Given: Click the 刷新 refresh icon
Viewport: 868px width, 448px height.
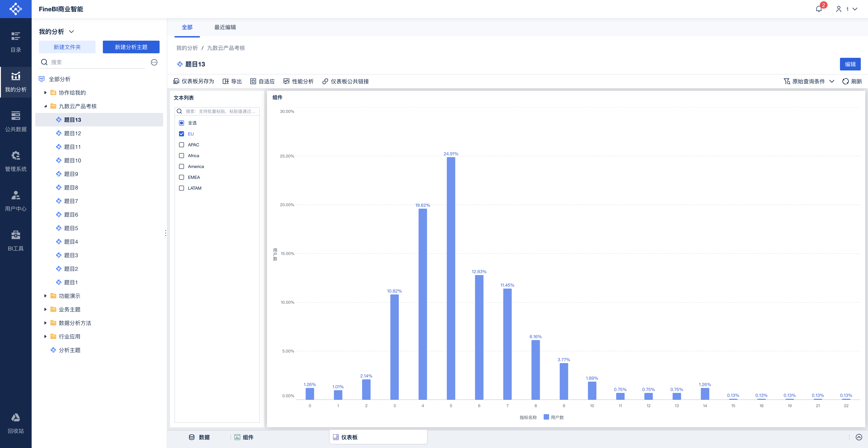Looking at the screenshot, I should click(845, 81).
